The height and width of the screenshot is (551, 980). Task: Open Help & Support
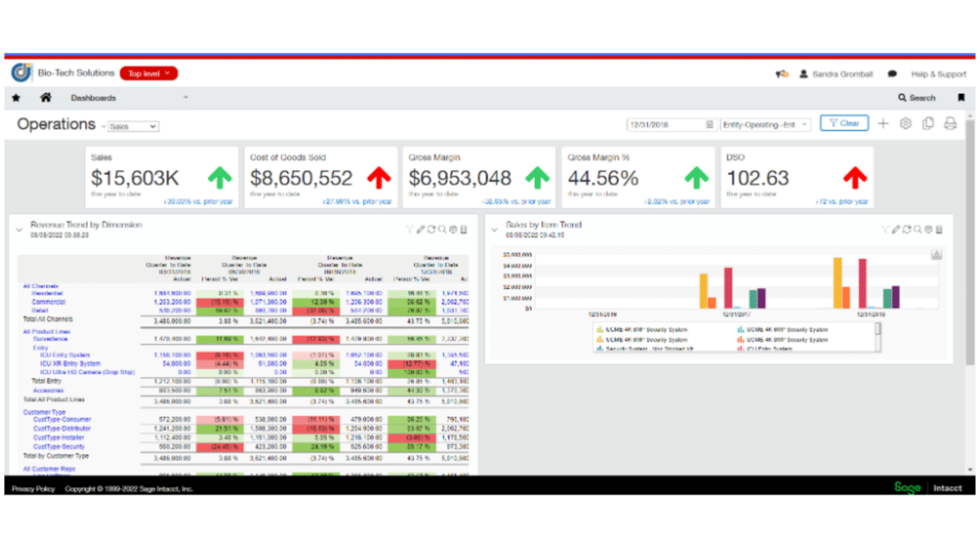pyautogui.click(x=938, y=73)
